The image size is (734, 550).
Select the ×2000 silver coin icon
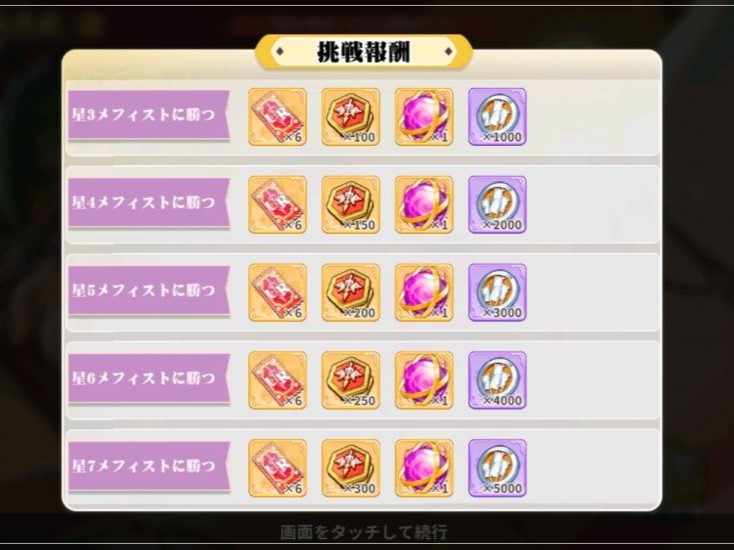pos(498,205)
